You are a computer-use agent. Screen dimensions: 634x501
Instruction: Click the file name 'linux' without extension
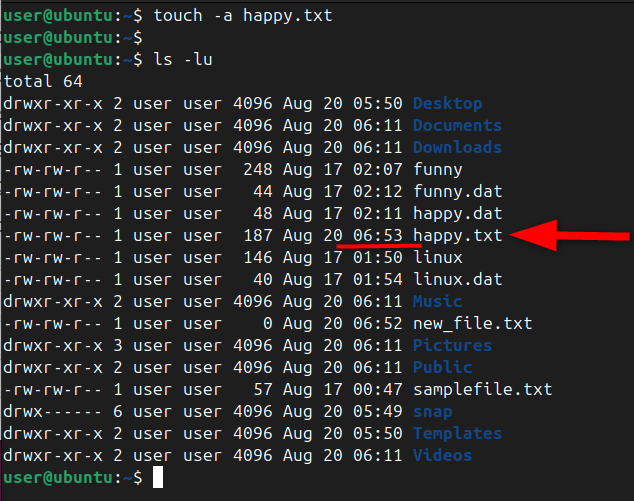click(437, 258)
